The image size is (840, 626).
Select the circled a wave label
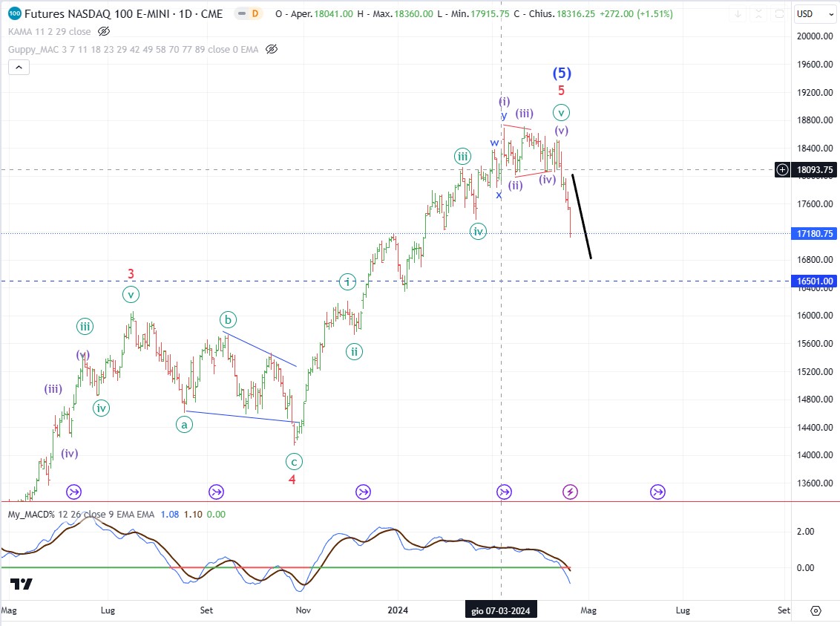(184, 425)
